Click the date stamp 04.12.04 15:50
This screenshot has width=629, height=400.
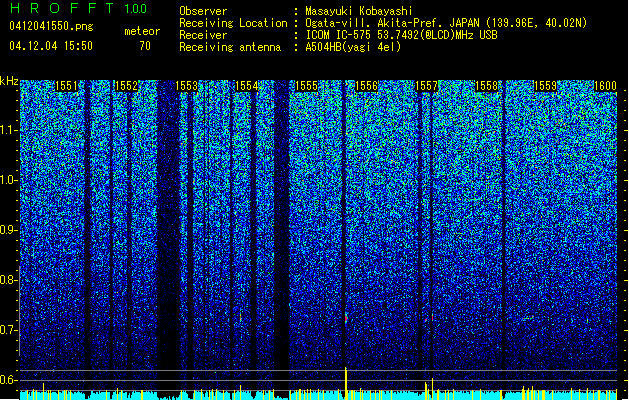click(51, 46)
